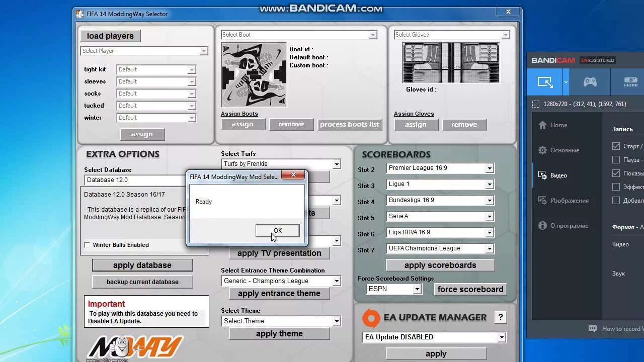Select Bandicam game recording mode gamepad icon

click(590, 82)
